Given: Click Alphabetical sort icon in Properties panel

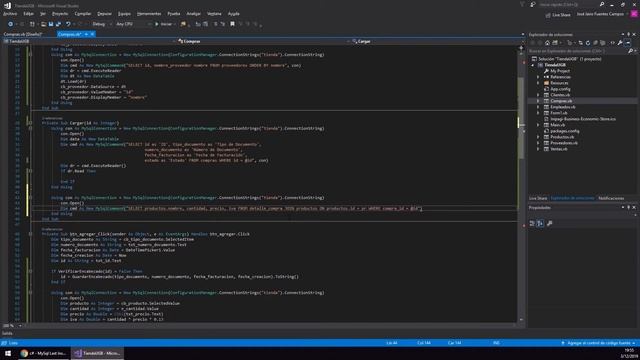Looking at the screenshot, I should pyautogui.click(x=540, y=223).
